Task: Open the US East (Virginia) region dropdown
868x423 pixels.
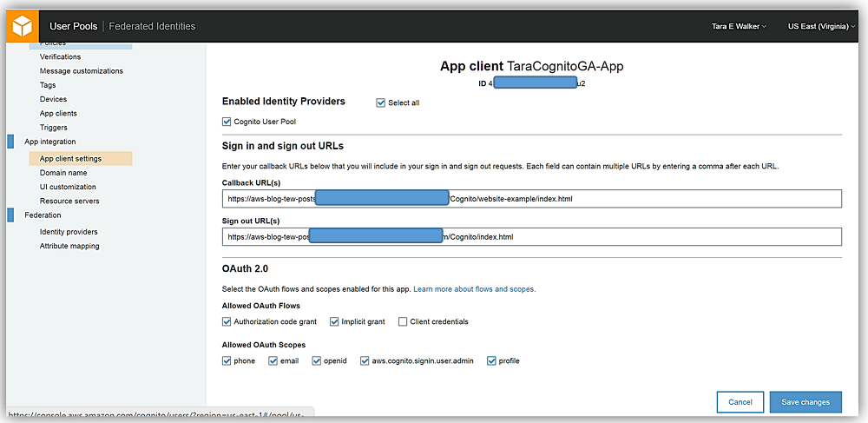Action: [x=819, y=27]
